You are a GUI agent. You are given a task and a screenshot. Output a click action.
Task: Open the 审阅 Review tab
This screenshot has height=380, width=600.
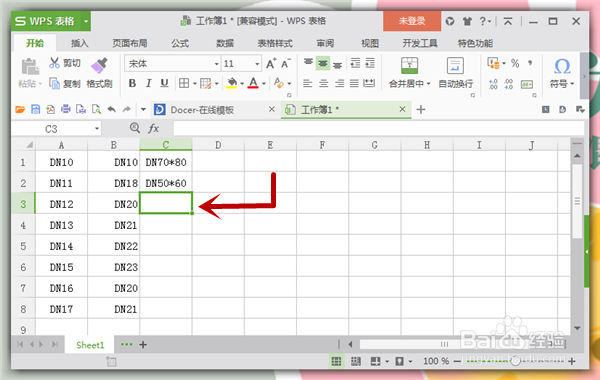[x=325, y=43]
